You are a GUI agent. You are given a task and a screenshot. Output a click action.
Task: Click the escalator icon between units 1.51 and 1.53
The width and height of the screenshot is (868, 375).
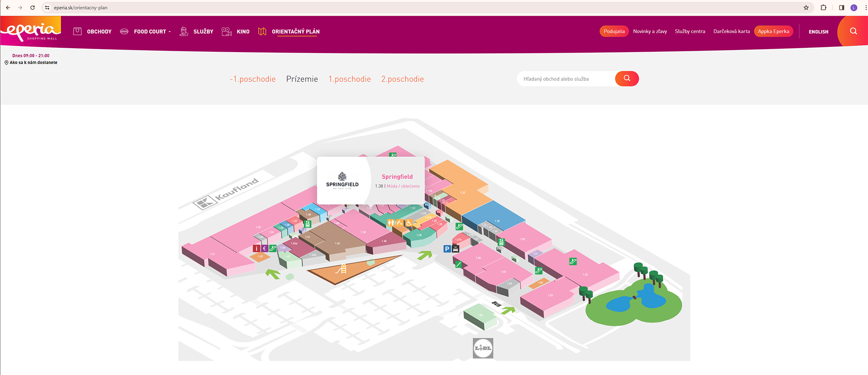(x=539, y=270)
